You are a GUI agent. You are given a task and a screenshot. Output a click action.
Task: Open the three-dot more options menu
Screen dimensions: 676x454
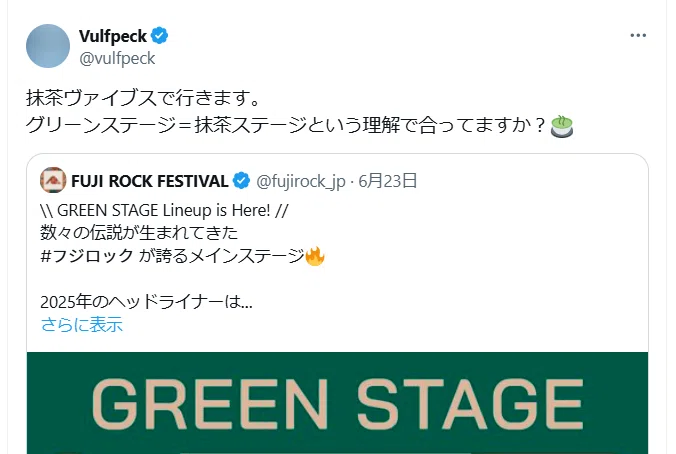pos(638,35)
